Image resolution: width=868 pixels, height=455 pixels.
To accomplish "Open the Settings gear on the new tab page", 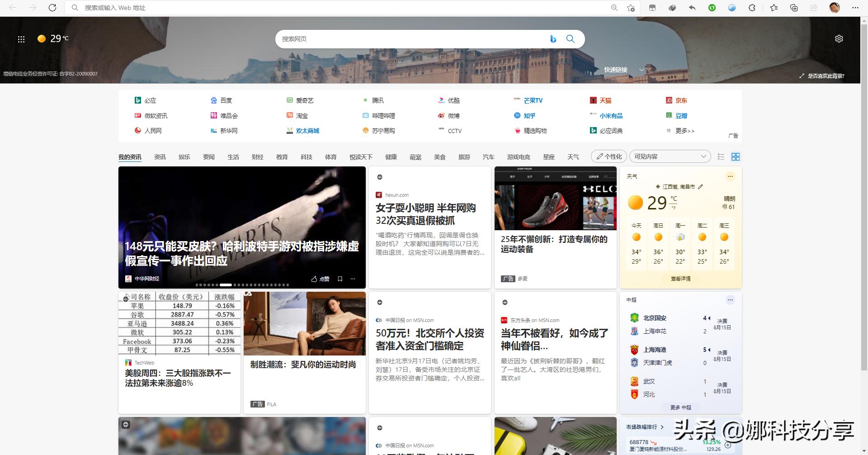I will [840, 39].
